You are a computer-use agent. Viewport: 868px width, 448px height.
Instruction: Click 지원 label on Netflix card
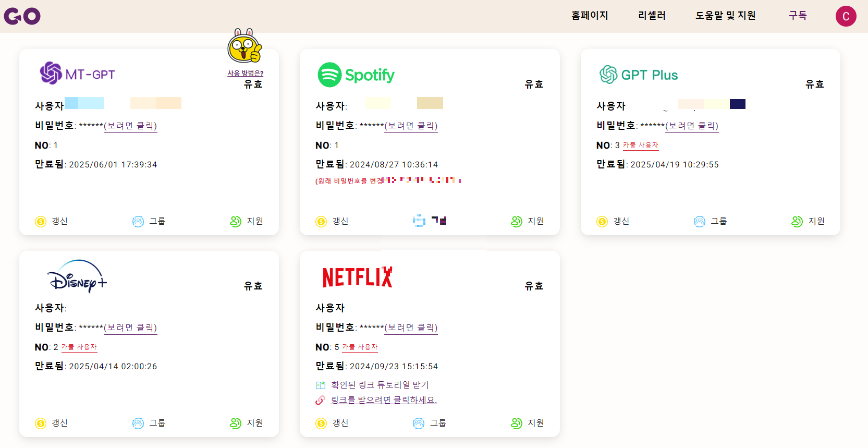point(535,423)
